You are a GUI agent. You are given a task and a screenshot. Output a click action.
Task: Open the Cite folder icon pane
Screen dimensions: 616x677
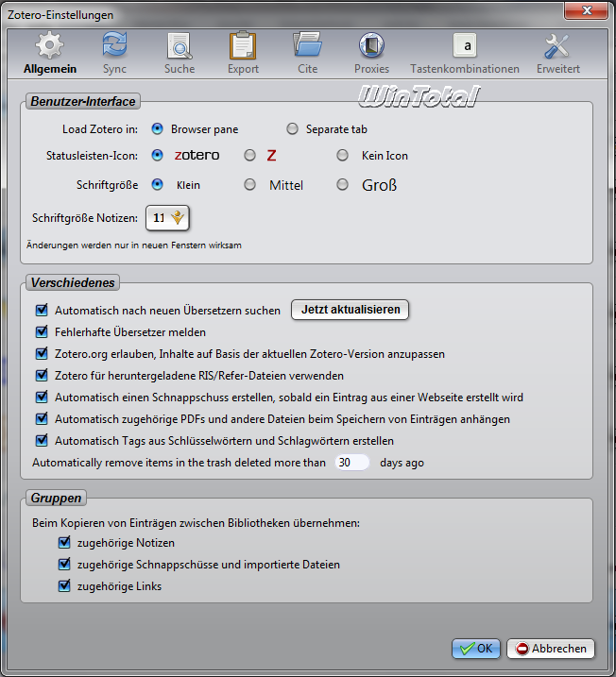(x=307, y=53)
